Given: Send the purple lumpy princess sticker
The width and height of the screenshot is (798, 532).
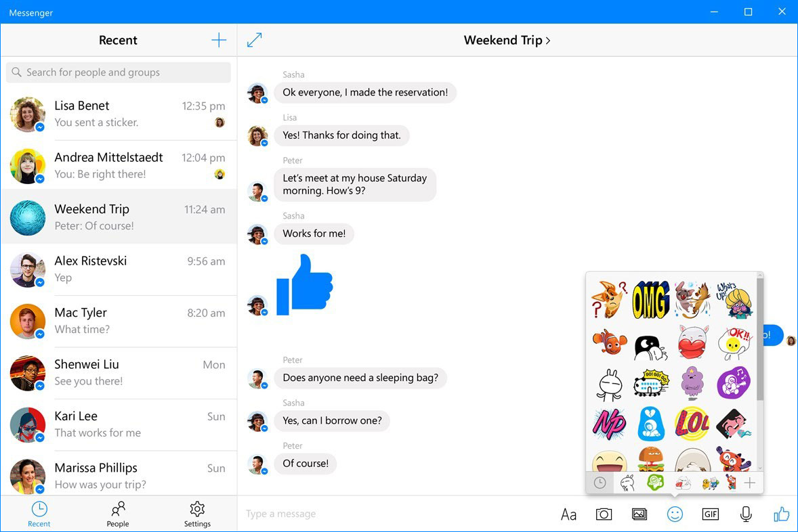Looking at the screenshot, I should (692, 382).
